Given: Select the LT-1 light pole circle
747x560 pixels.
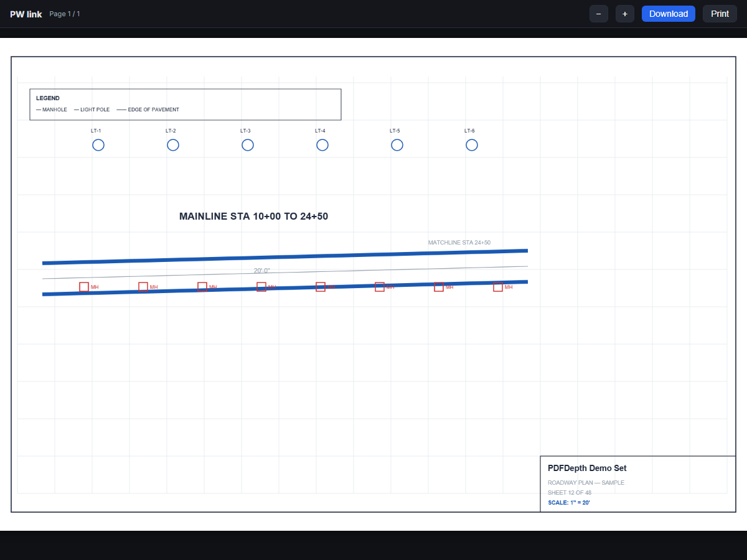Looking at the screenshot, I should point(98,145).
